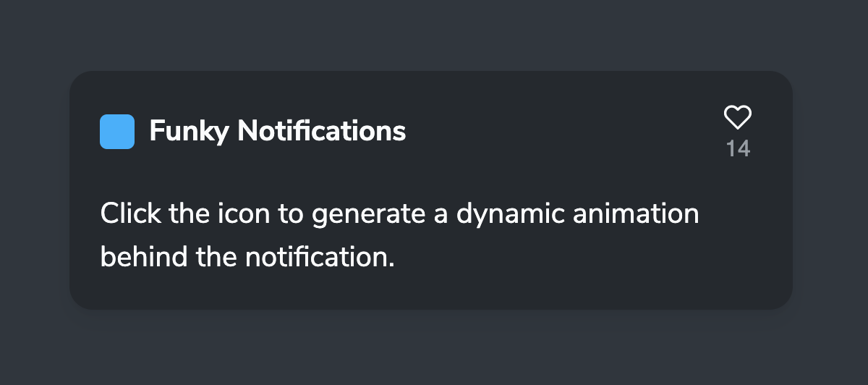This screenshot has height=385, width=868.
Task: Click the blue square notification icon
Action: click(117, 132)
